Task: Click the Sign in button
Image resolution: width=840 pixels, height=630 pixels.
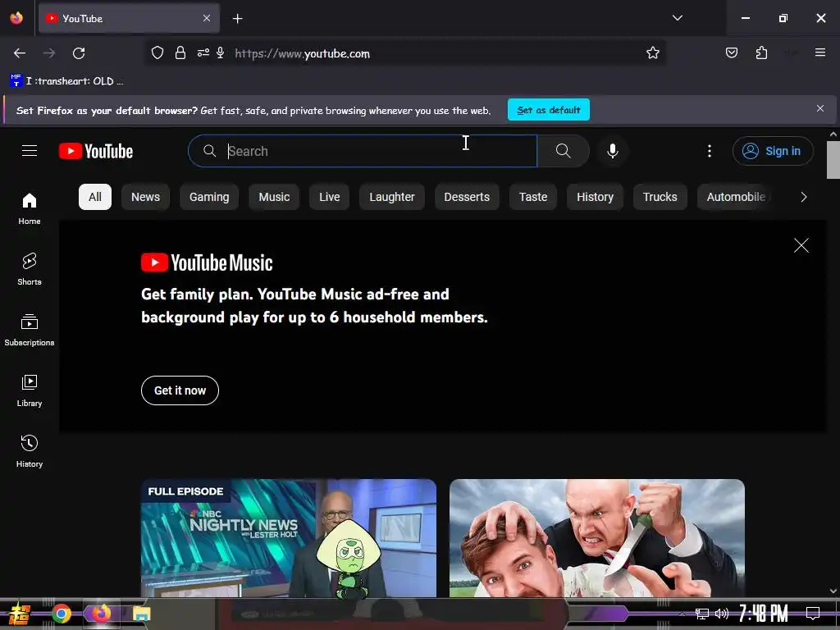Action: (x=773, y=151)
